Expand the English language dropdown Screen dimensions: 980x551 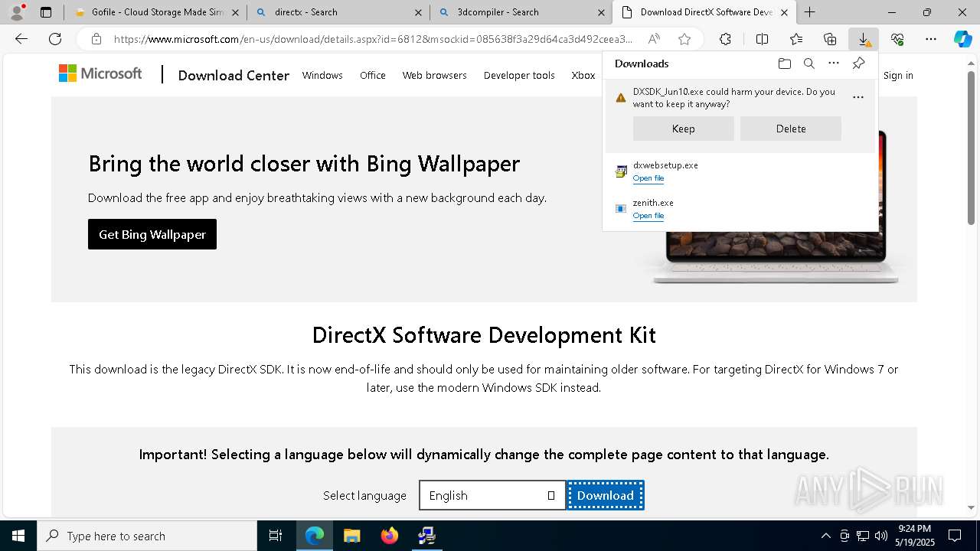pos(492,495)
